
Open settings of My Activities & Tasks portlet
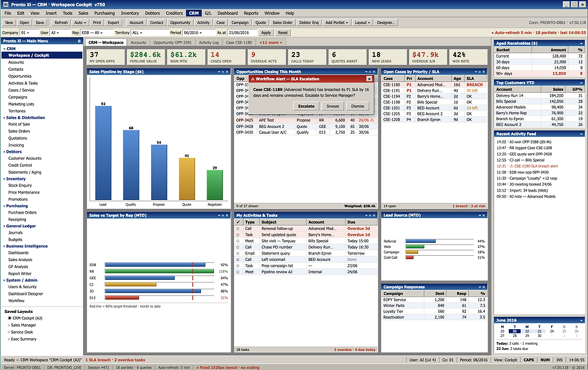coord(370,216)
